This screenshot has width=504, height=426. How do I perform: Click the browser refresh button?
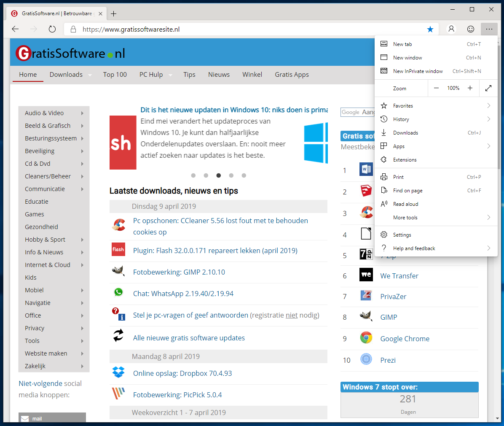[x=52, y=29]
